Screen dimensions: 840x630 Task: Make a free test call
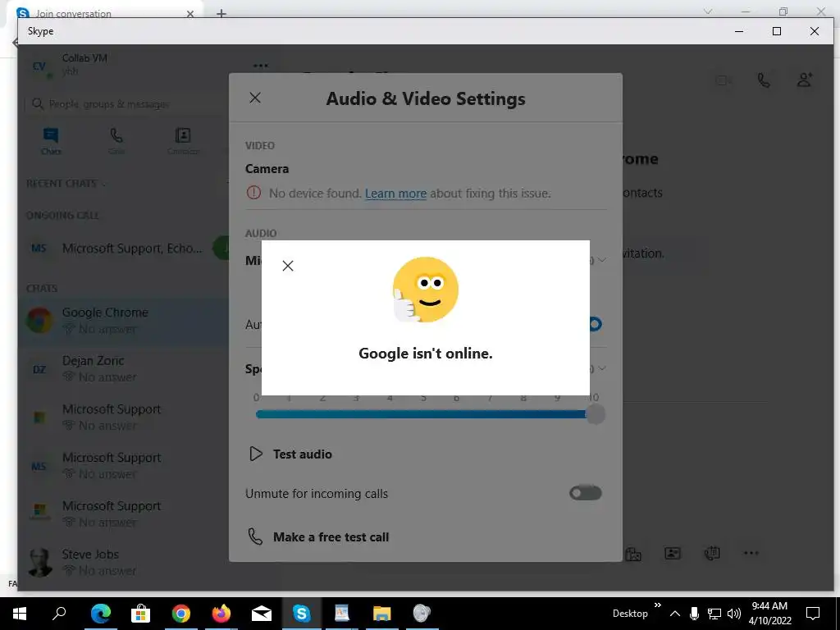point(331,537)
